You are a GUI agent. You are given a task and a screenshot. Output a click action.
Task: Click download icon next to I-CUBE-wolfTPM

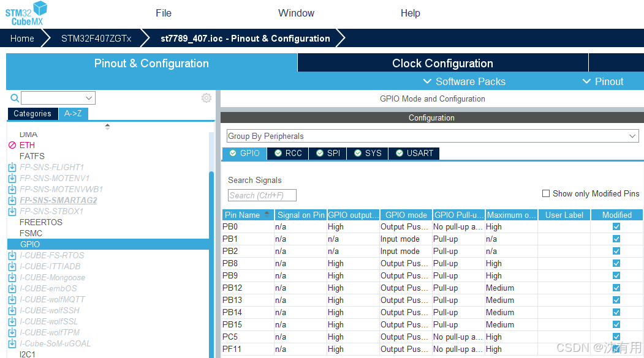point(12,332)
